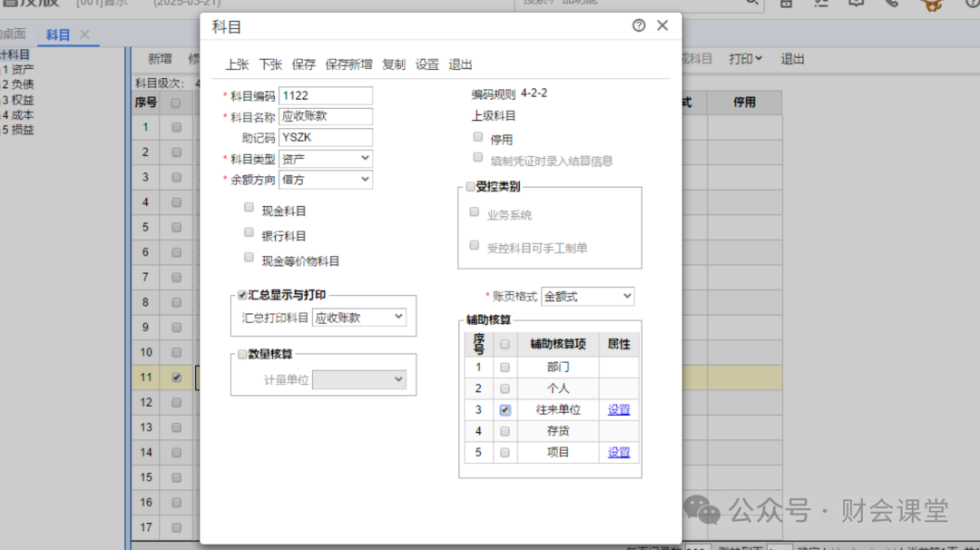The width and height of the screenshot is (980, 550).
Task: Click 保存新增 in the dialog toolbar
Action: tap(348, 64)
